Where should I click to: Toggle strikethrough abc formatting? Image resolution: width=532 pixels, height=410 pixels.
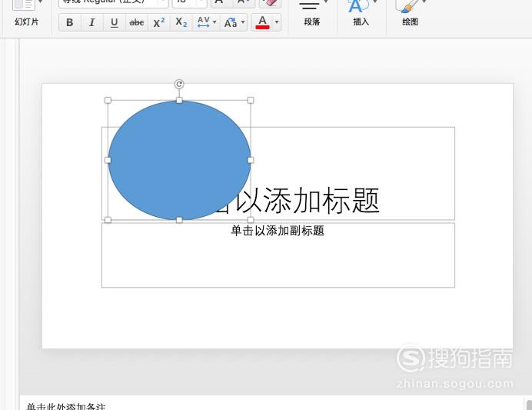[137, 22]
